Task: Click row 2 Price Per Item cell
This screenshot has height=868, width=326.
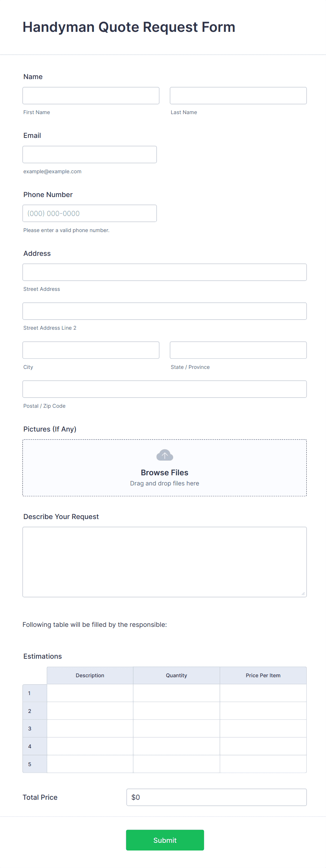Action: click(263, 710)
